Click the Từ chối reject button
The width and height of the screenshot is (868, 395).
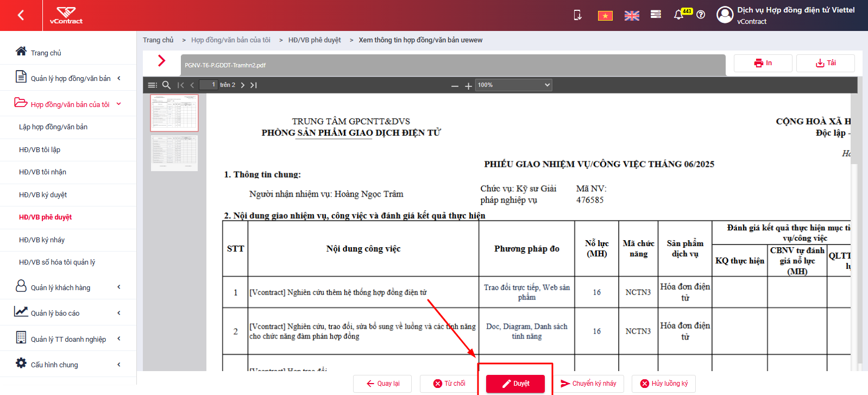pos(449,384)
